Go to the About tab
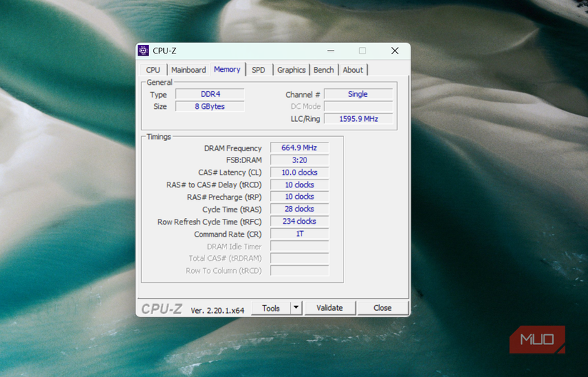588x377 pixels. coord(353,70)
